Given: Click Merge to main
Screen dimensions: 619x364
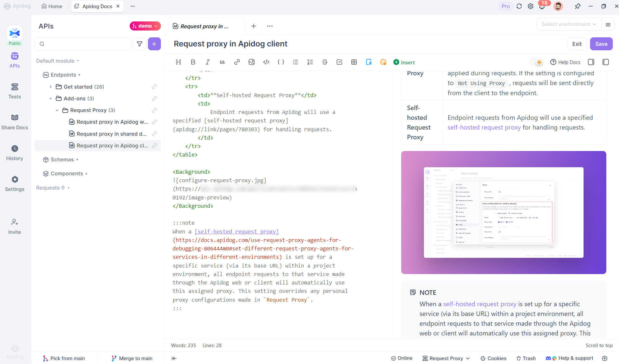Looking at the screenshot, I should [132, 358].
